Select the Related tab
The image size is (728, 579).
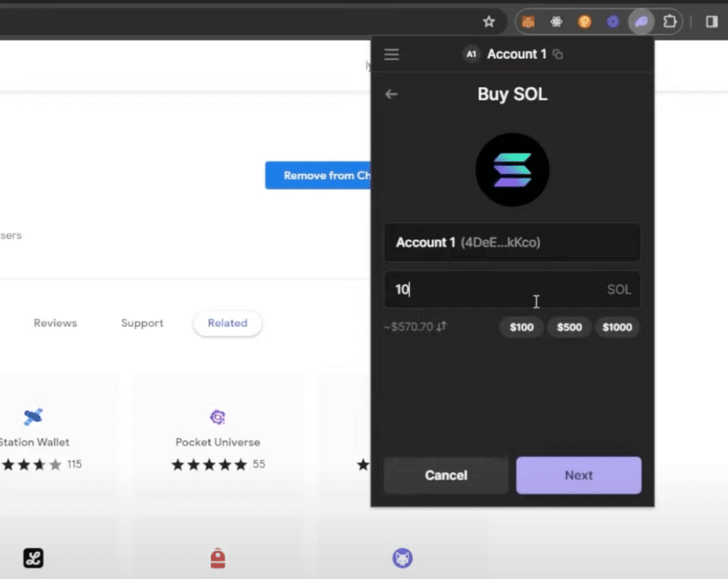click(x=227, y=323)
